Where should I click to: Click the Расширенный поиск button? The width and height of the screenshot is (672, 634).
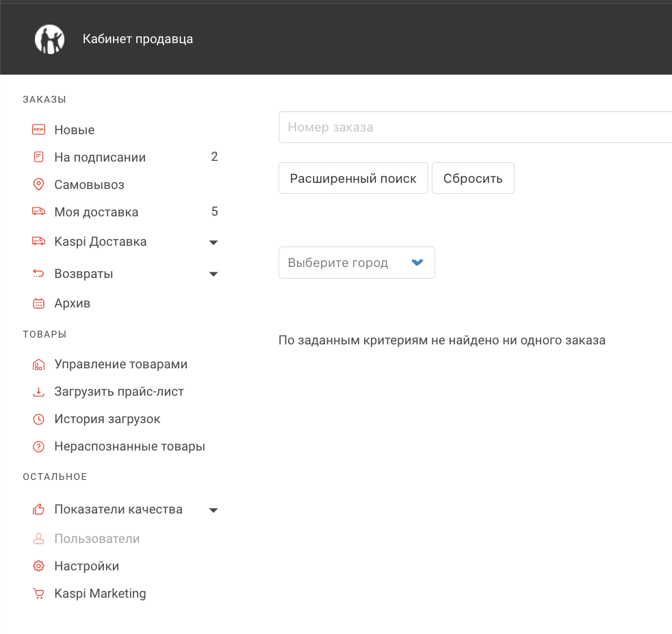(x=353, y=178)
